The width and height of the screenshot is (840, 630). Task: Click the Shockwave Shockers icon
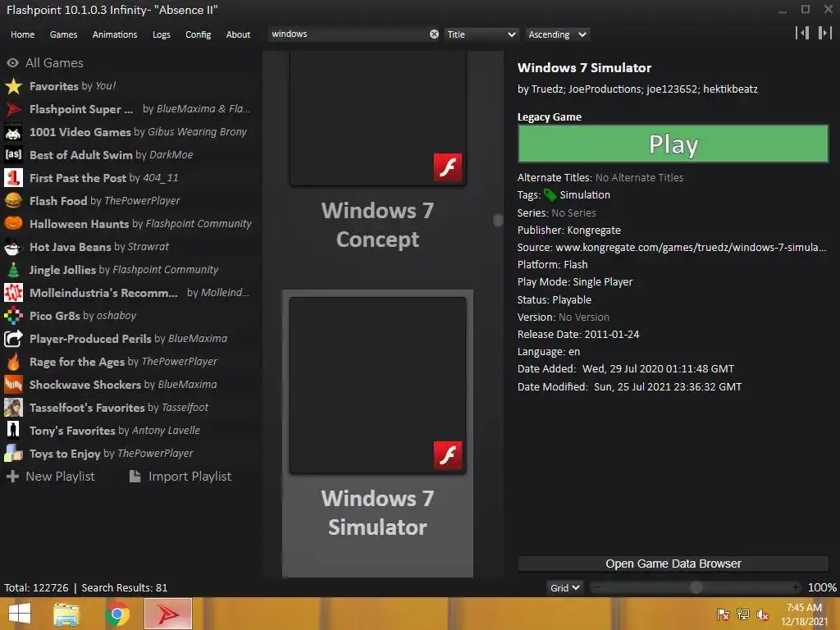click(13, 385)
